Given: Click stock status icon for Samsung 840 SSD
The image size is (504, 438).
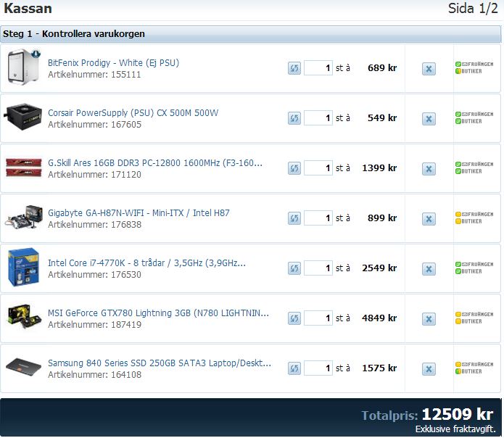Looking at the screenshot, I should [474, 368].
